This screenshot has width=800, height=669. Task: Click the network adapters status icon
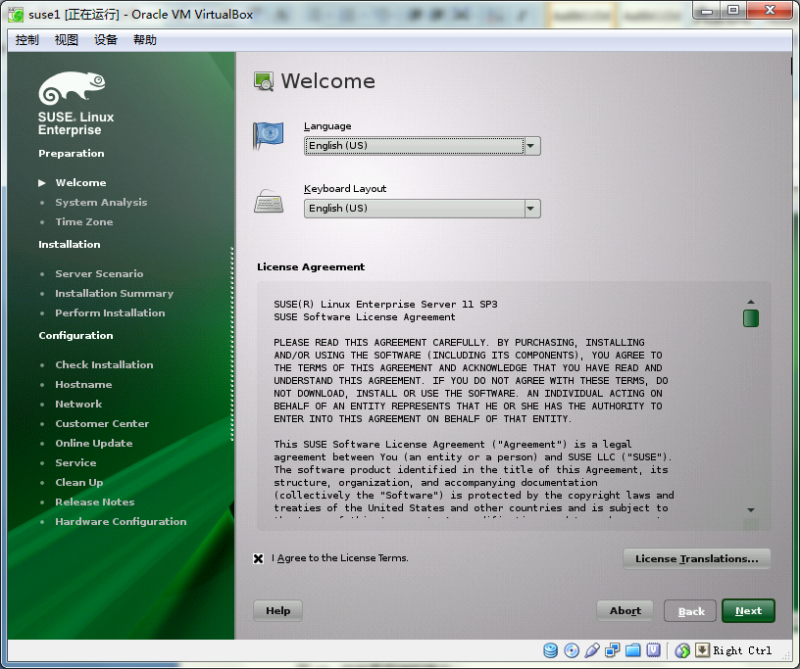point(613,650)
